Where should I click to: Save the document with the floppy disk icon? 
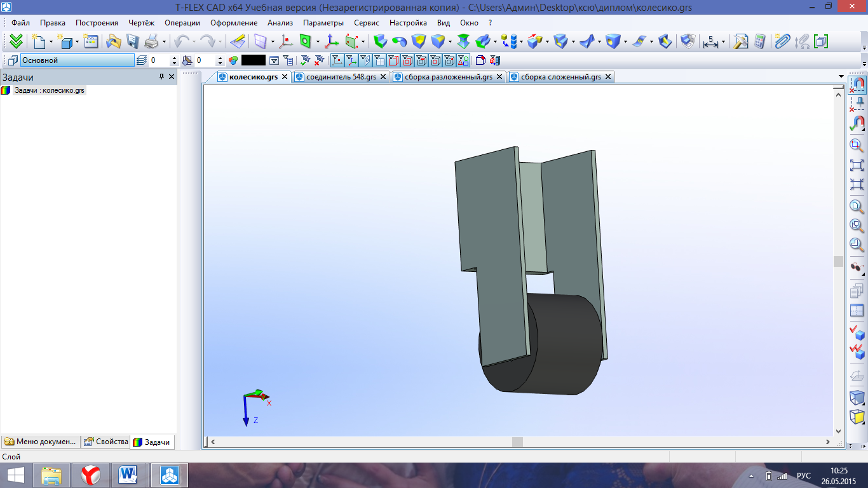(x=132, y=41)
